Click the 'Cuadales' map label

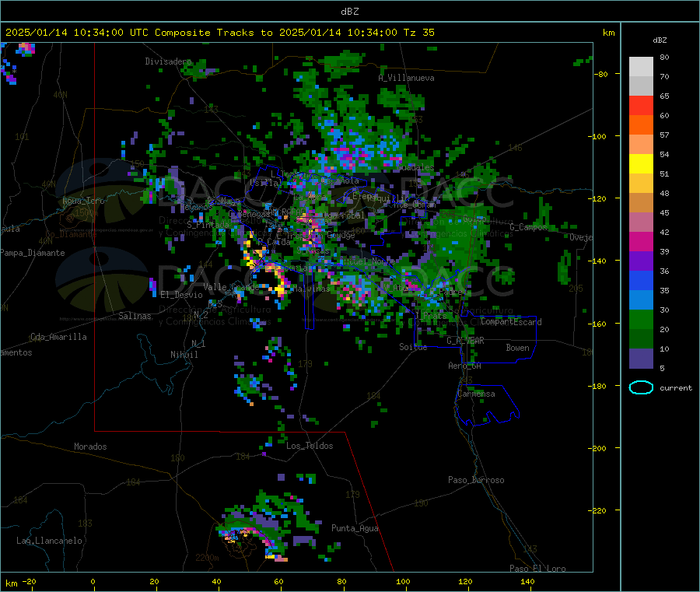pyautogui.click(x=415, y=167)
